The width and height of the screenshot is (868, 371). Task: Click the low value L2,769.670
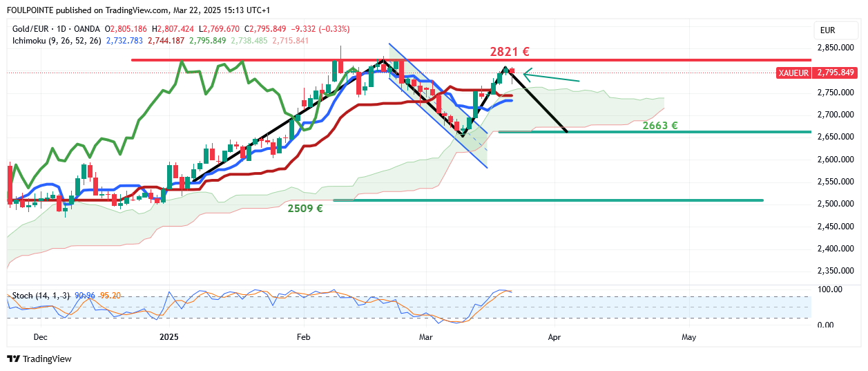coord(219,29)
